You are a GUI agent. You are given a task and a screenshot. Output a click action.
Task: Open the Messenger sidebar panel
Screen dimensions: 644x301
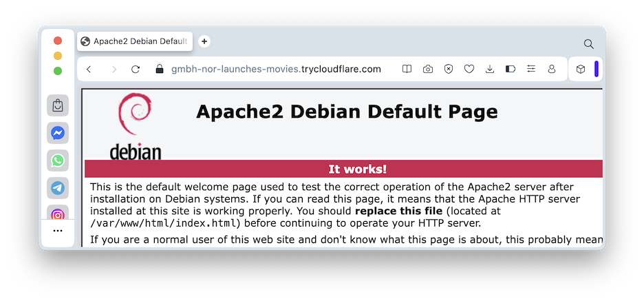pos(58,133)
